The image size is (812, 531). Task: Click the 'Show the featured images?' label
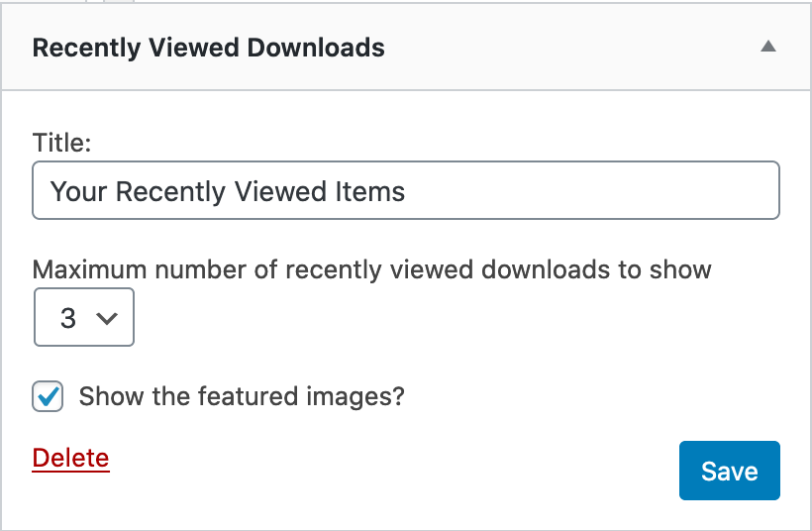(x=242, y=397)
